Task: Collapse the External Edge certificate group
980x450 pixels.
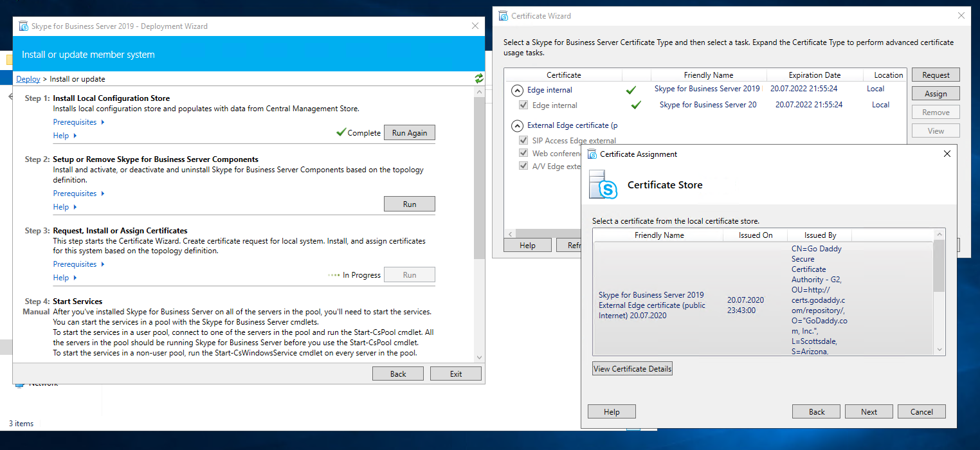Action: tap(517, 125)
